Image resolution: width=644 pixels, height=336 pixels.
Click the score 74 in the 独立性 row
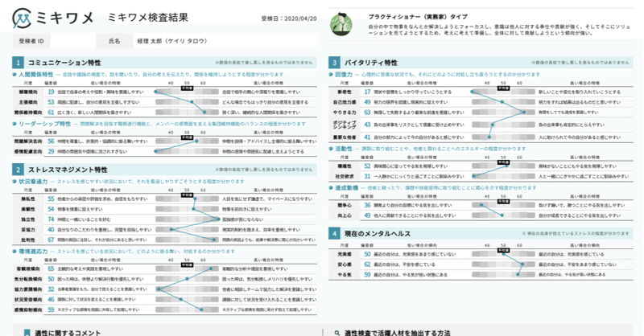point(51,219)
